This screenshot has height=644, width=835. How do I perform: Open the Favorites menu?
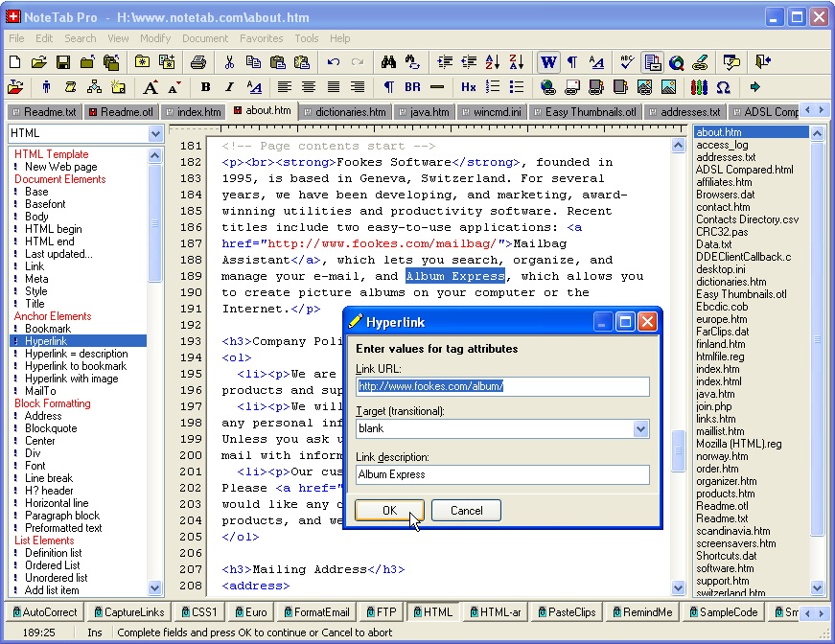(x=261, y=38)
